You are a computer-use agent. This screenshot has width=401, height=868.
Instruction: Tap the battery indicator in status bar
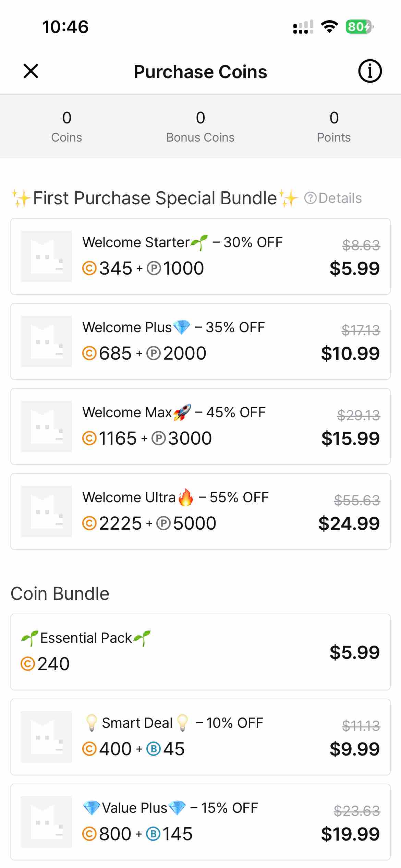pyautogui.click(x=359, y=27)
